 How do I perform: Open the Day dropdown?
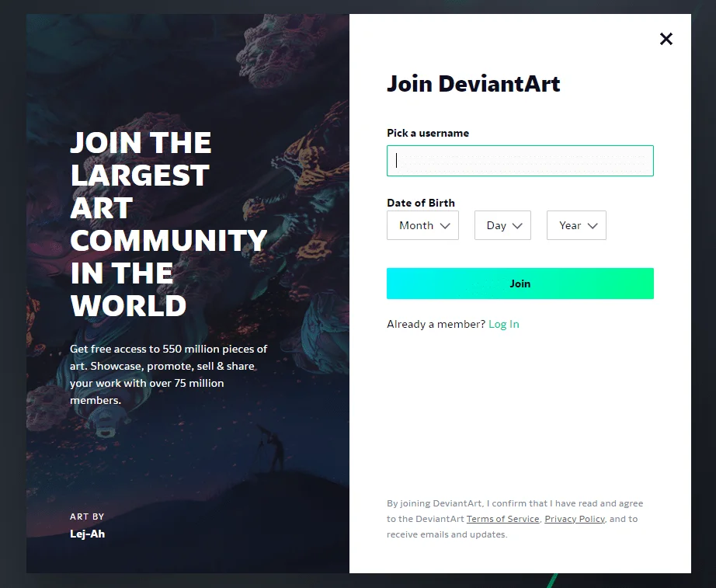pyautogui.click(x=502, y=225)
